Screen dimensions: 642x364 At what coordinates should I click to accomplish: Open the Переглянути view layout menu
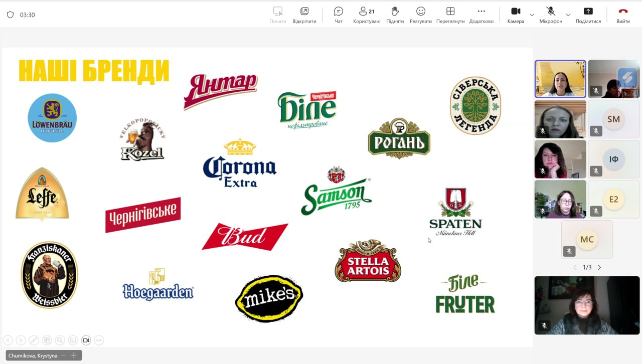450,15
